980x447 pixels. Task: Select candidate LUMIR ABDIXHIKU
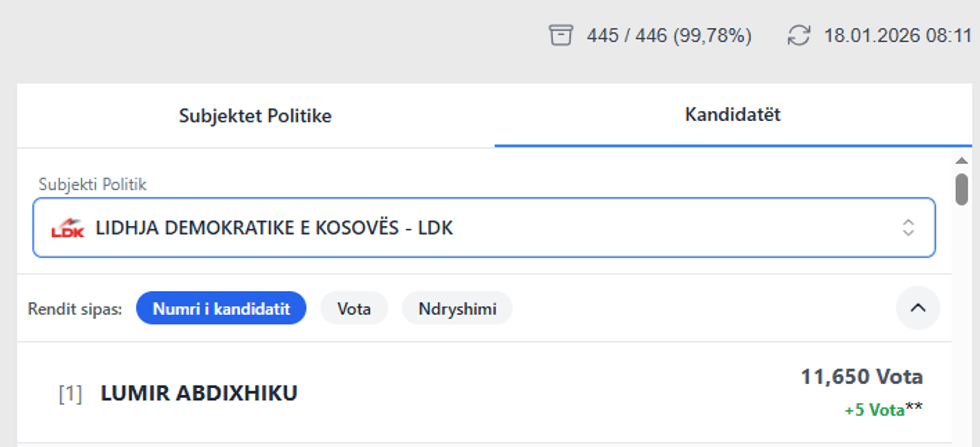click(x=199, y=393)
